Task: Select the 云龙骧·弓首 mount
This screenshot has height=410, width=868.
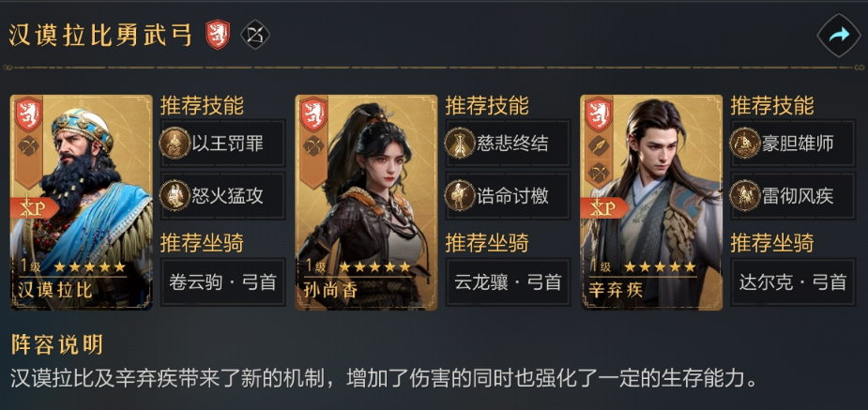Action: click(508, 282)
